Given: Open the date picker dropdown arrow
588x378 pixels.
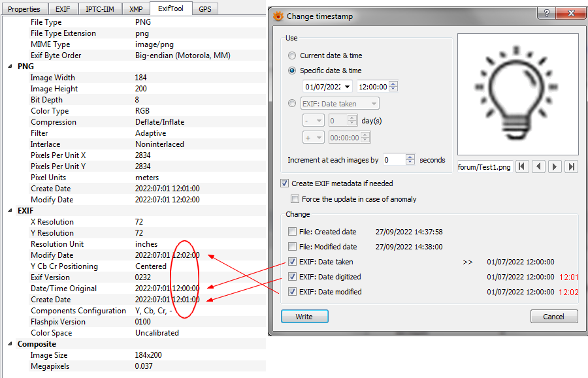Looking at the screenshot, I should click(348, 87).
